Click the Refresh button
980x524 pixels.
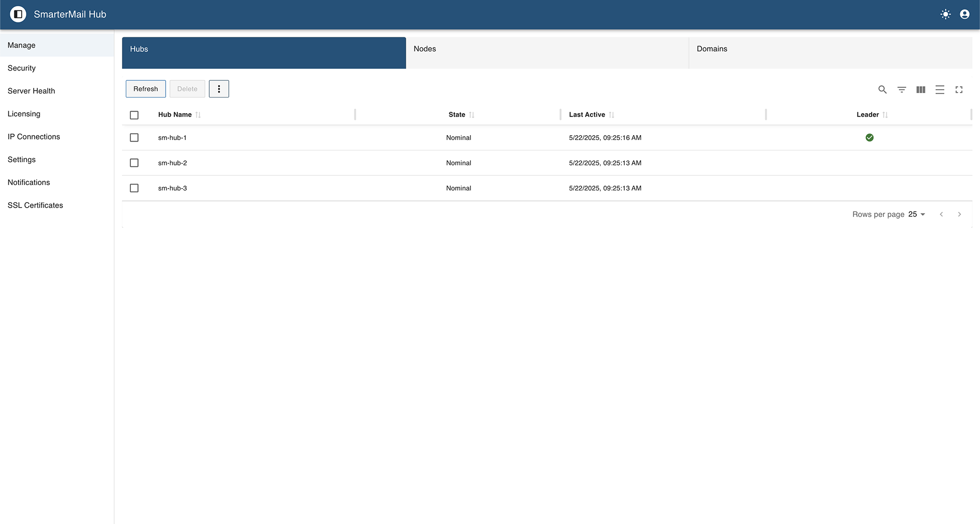(146, 89)
